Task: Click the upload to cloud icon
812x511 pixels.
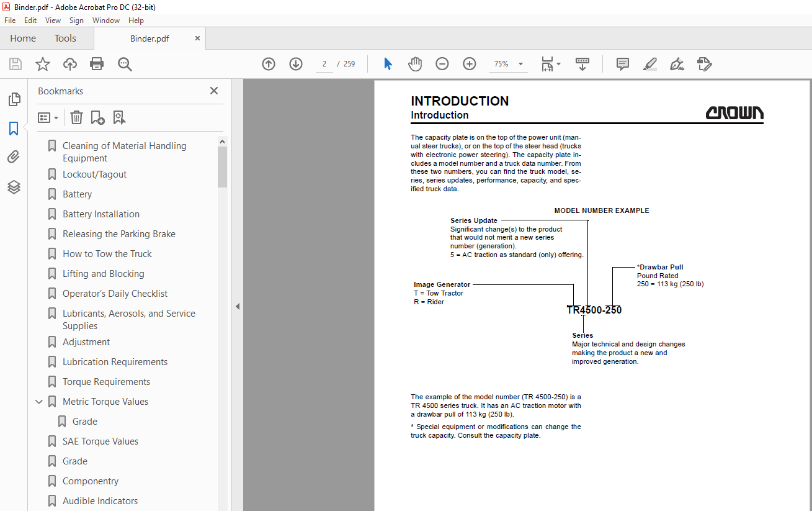Action: pos(70,64)
